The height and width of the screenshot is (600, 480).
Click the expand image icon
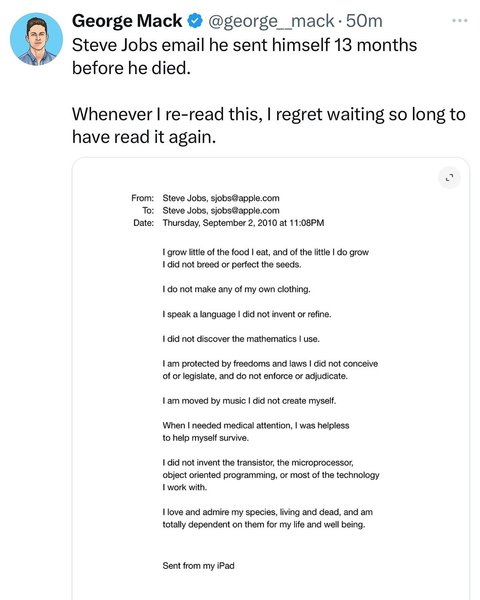tap(449, 178)
